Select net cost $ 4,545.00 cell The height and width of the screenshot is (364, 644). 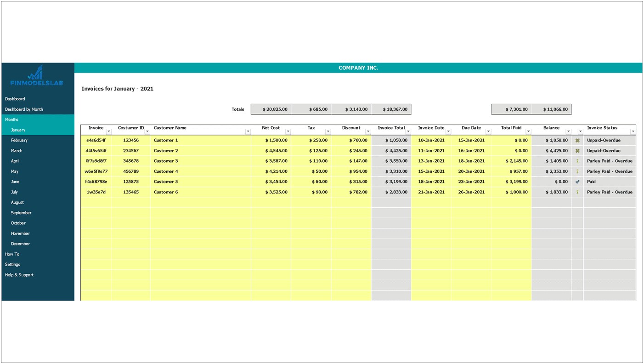click(x=271, y=151)
